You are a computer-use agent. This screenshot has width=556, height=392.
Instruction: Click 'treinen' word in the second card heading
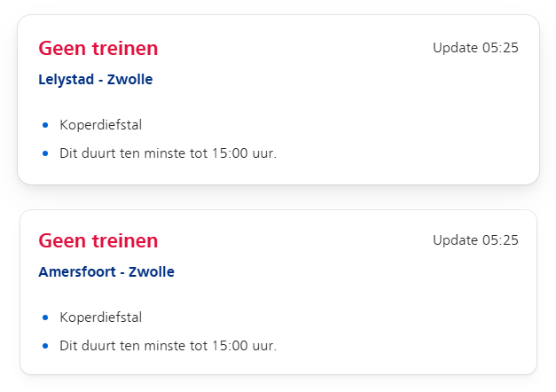(126, 241)
